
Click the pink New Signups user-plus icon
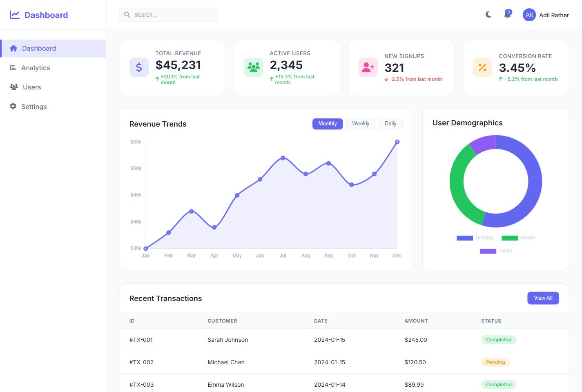[x=368, y=67]
